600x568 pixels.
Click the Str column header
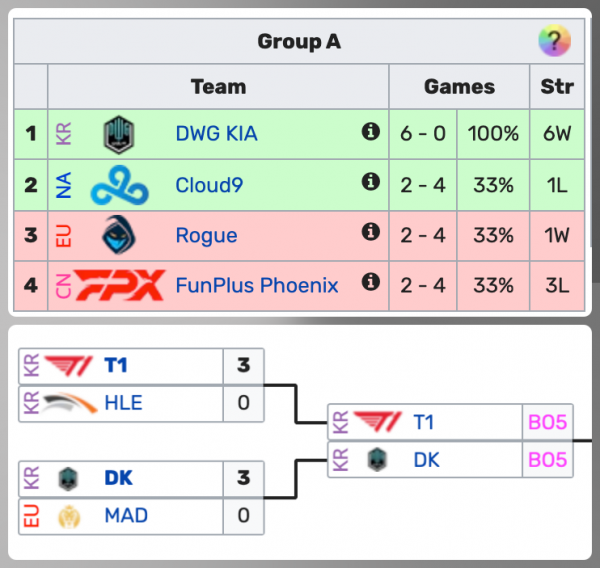click(x=557, y=87)
